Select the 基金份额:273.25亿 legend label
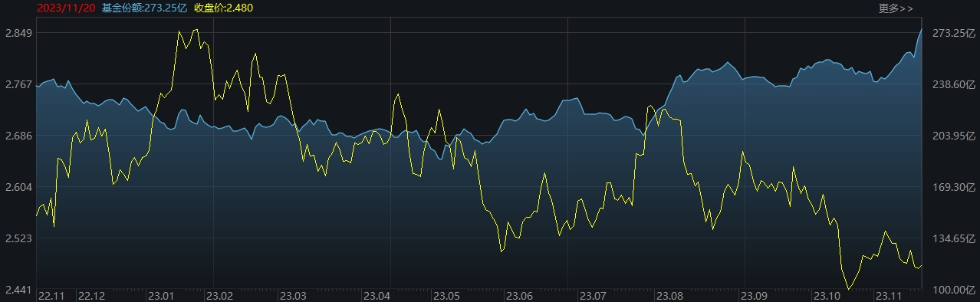This screenshot has height=302, width=980. [x=146, y=8]
